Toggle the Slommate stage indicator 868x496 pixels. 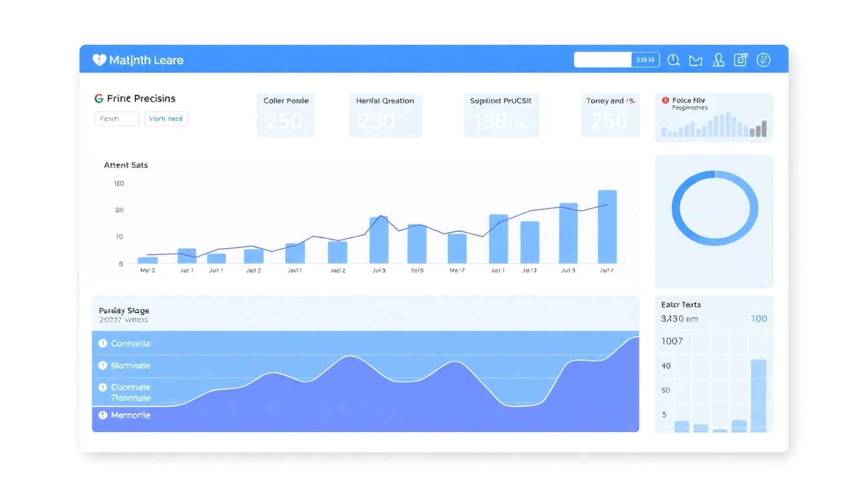tap(103, 365)
